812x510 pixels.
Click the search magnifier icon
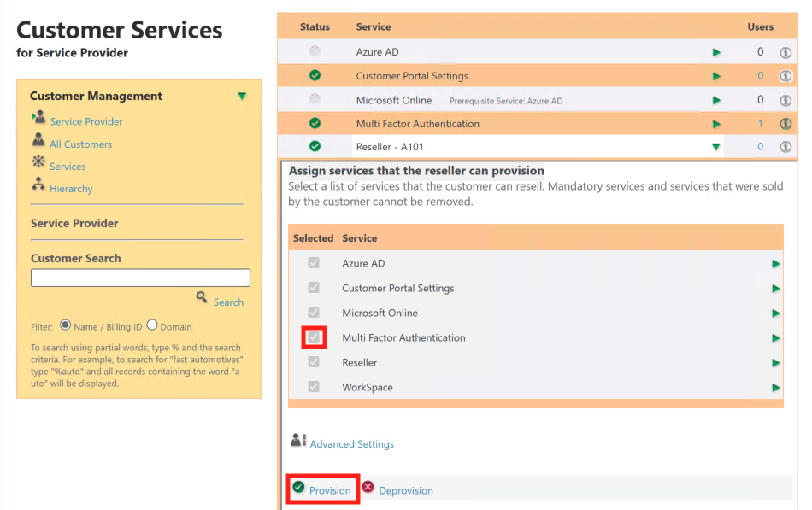coord(202,298)
